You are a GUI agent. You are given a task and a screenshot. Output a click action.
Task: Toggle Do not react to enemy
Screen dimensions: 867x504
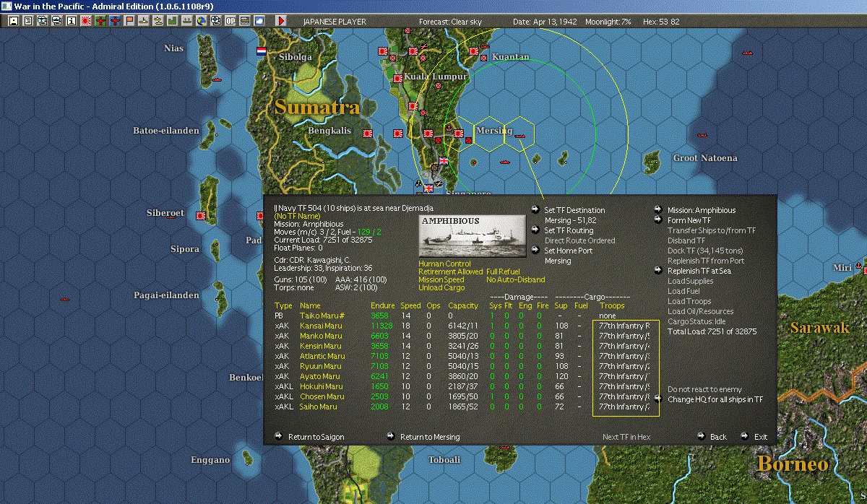tap(704, 389)
